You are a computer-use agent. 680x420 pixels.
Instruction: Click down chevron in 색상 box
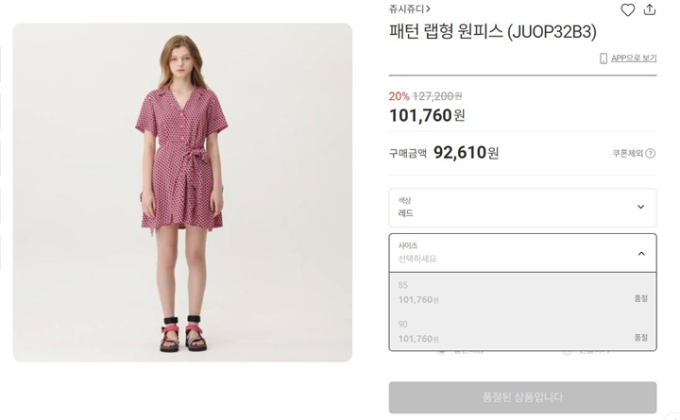[x=641, y=207]
